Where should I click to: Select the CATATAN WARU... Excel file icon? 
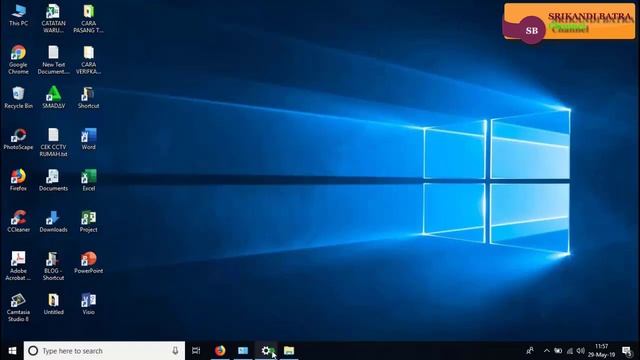[x=53, y=18]
